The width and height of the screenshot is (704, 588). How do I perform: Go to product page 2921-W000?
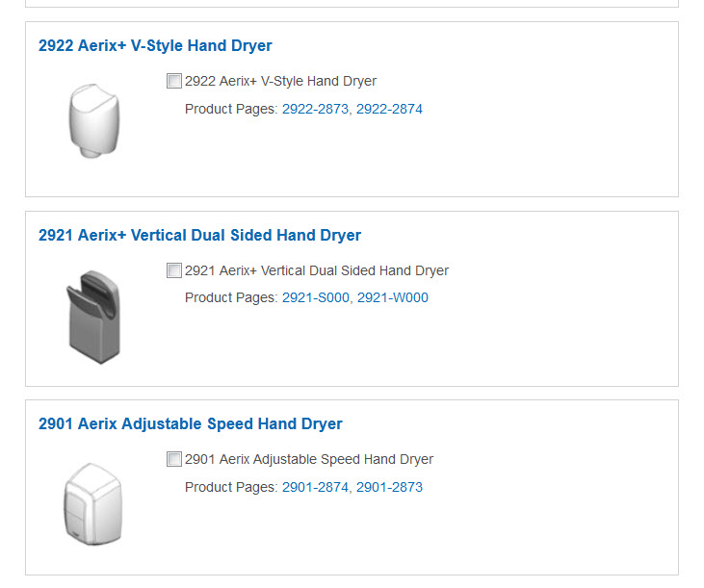392,297
